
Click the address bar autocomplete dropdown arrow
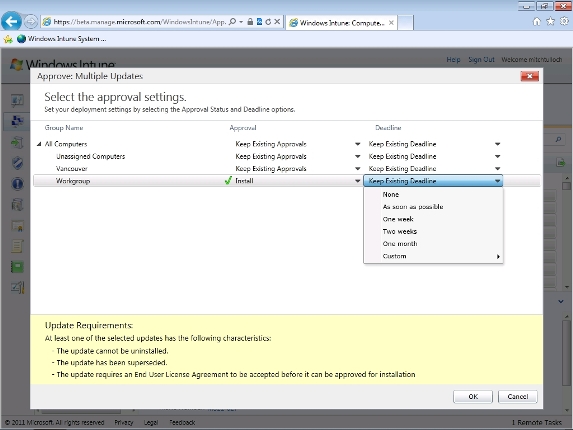pyautogui.click(x=241, y=22)
